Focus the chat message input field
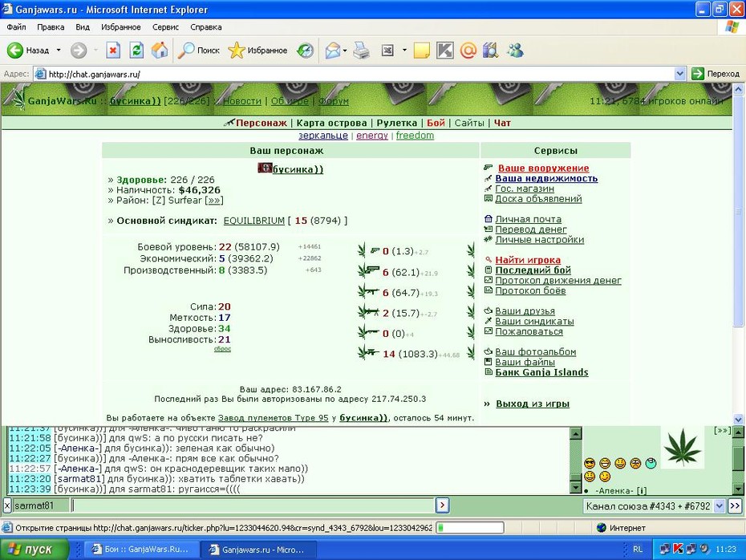746x560 pixels. pyautogui.click(x=253, y=505)
